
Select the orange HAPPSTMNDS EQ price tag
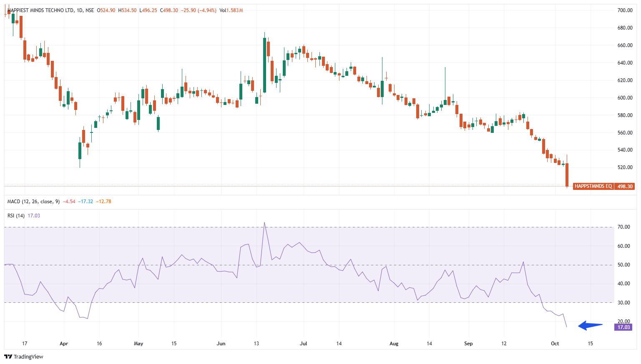coord(593,186)
